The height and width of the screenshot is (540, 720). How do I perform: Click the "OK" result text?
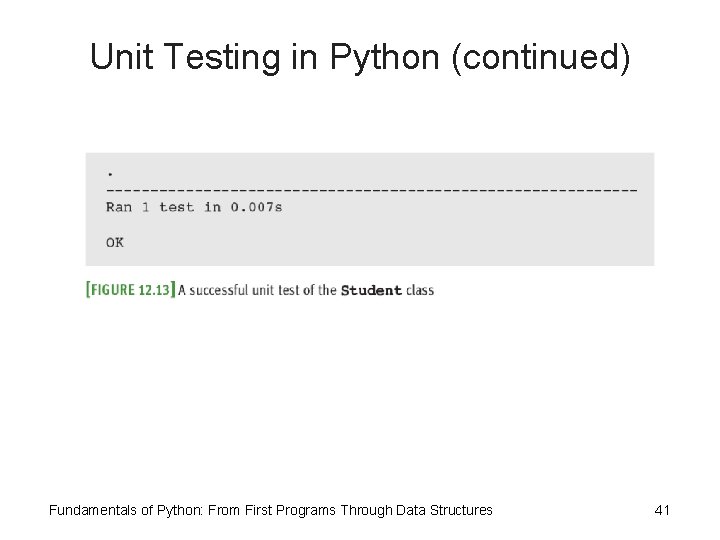[x=115, y=242]
